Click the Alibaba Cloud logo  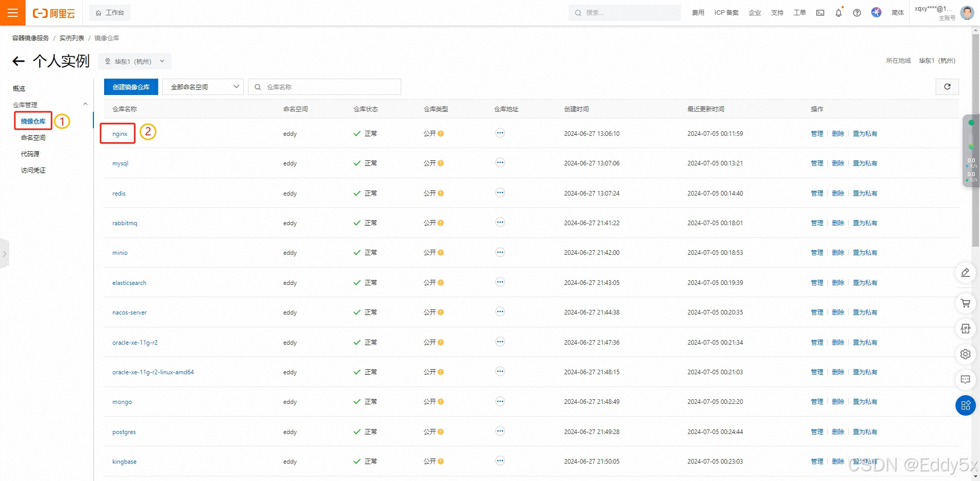pos(54,13)
